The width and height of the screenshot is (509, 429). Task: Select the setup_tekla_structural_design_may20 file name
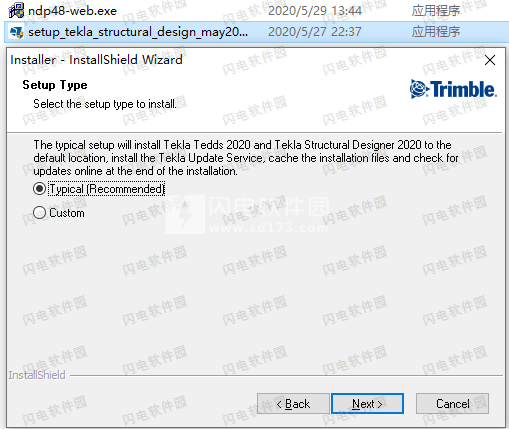click(x=138, y=32)
